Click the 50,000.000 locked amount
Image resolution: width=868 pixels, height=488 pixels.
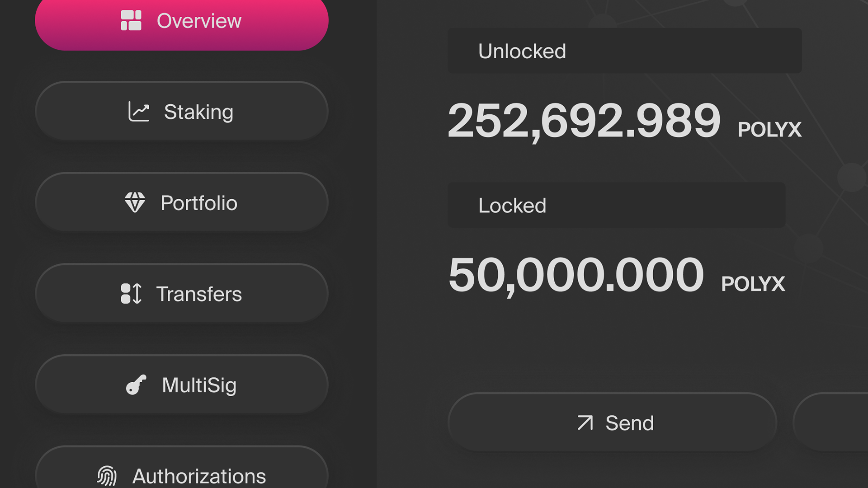coord(576,275)
